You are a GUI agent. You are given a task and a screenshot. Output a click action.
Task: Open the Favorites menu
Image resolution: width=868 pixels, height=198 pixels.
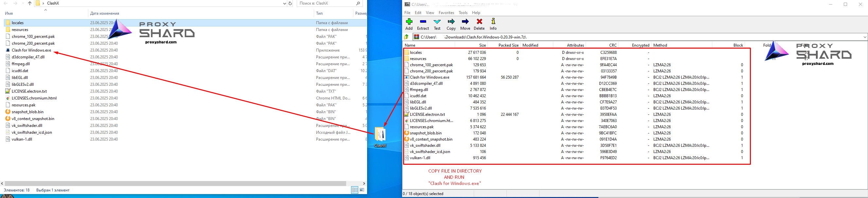click(446, 13)
